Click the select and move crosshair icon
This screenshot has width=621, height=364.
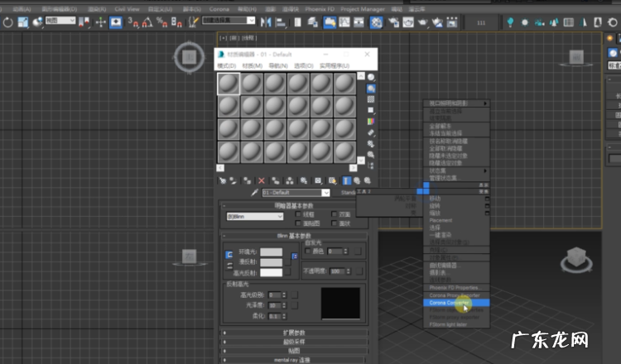pyautogui.click(x=100, y=22)
